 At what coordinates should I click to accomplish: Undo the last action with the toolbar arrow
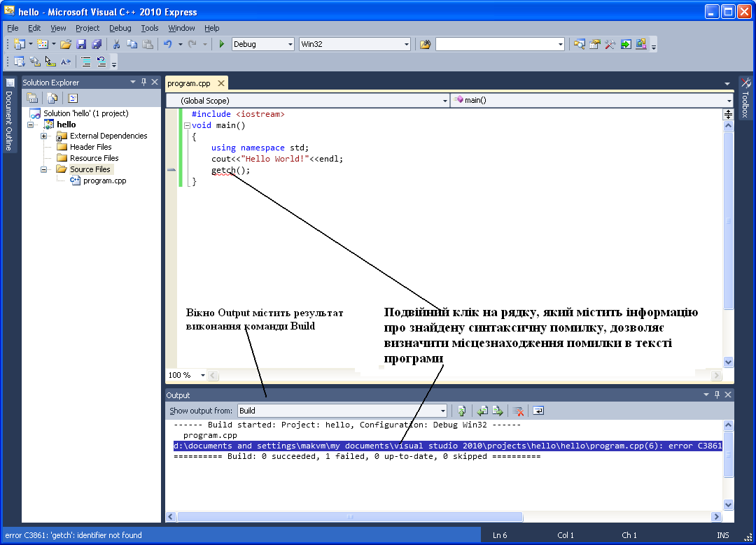[168, 44]
